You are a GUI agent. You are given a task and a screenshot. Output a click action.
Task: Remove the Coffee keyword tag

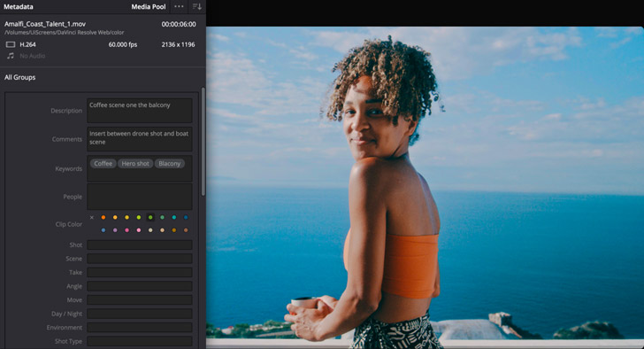103,164
